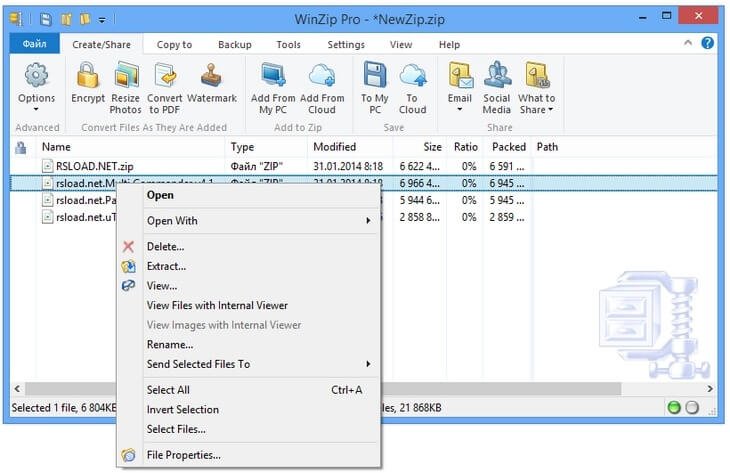Switch to the Backup tab

235,45
